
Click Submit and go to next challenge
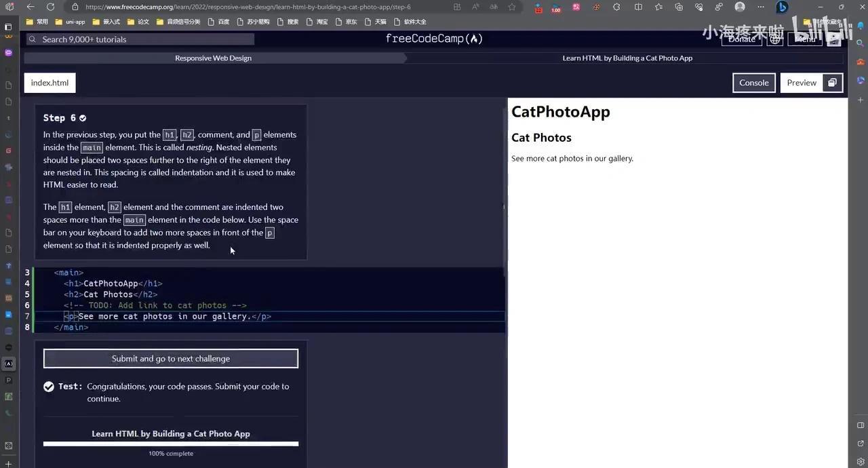pyautogui.click(x=171, y=359)
